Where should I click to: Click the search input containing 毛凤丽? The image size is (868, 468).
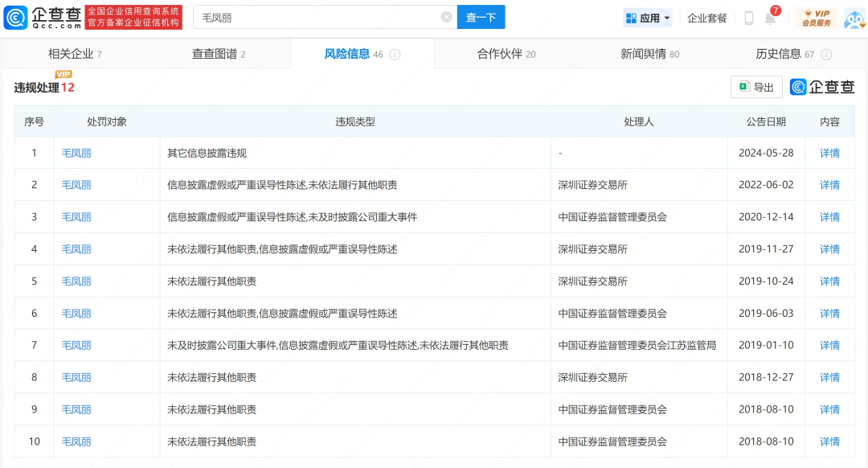[x=317, y=17]
